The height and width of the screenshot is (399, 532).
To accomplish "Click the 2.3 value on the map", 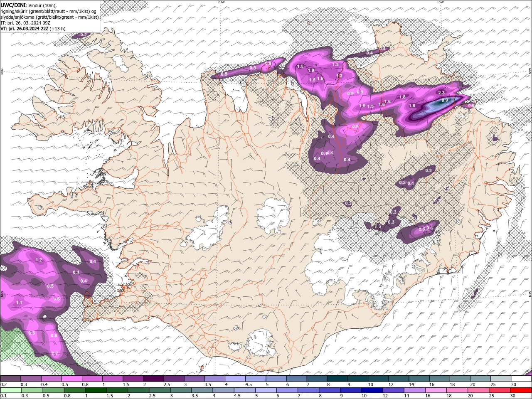I will [441, 93].
